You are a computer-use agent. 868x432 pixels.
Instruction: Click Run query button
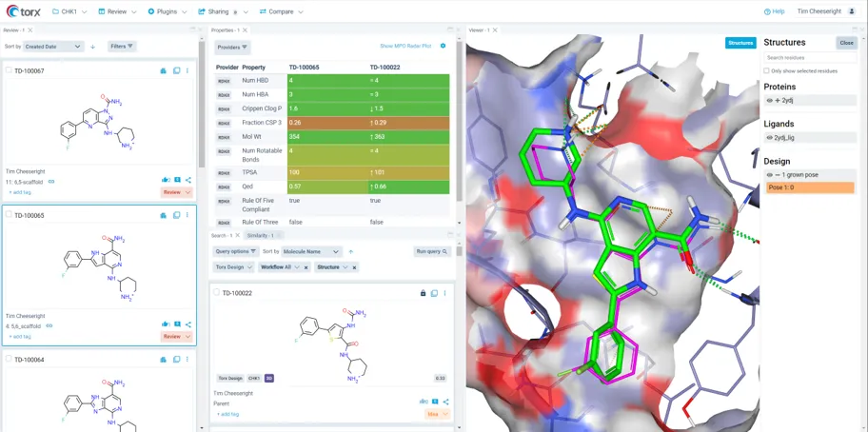coord(432,251)
